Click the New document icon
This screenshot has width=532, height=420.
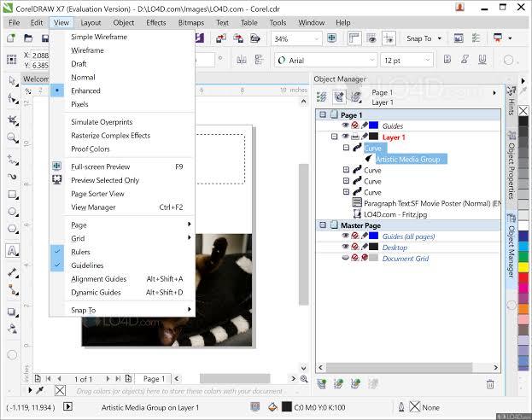11,38
